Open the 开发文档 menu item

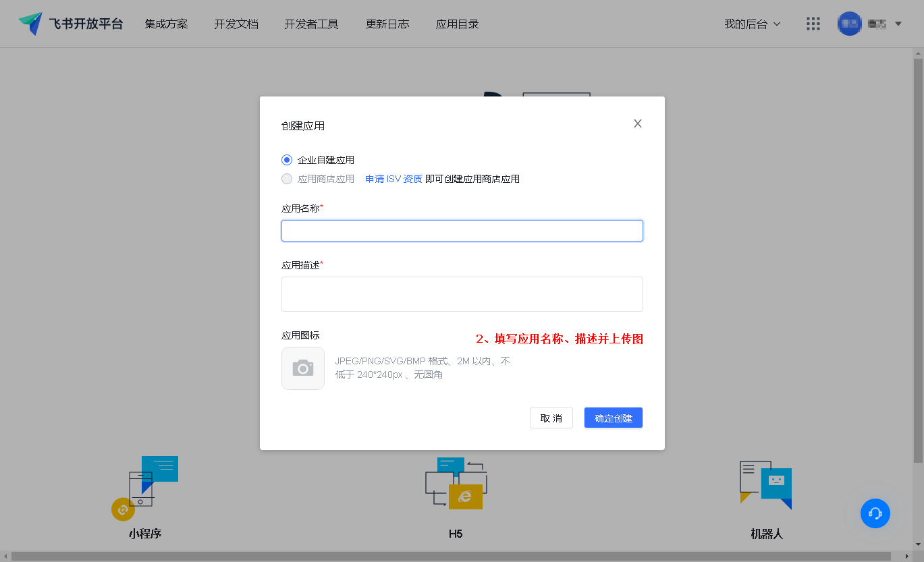236,24
